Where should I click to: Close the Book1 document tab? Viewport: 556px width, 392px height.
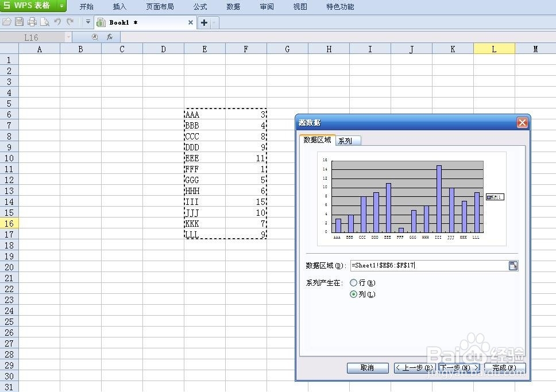click(x=191, y=22)
